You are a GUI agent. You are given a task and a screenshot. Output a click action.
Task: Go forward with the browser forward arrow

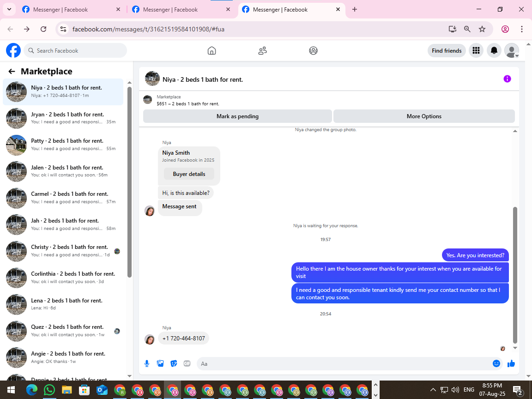27,29
